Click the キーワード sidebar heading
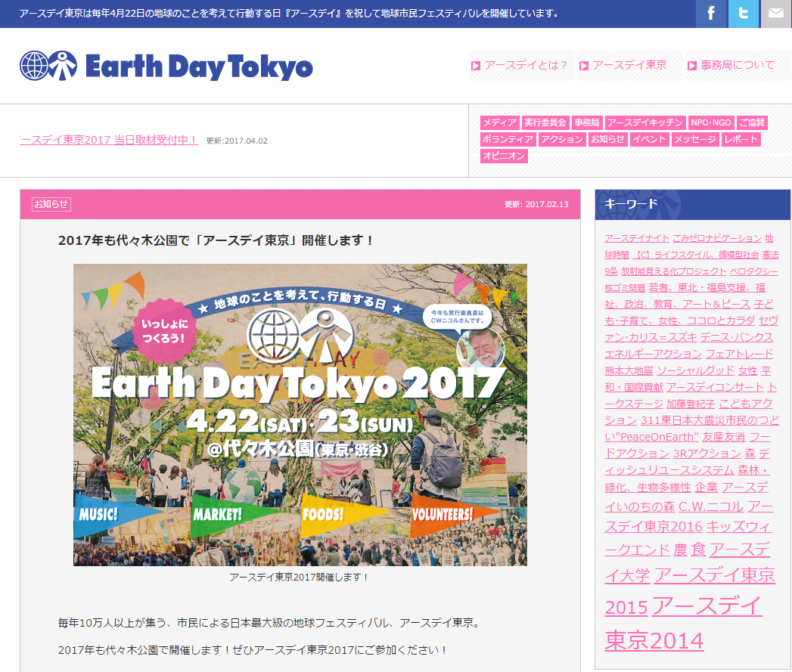 pos(632,203)
